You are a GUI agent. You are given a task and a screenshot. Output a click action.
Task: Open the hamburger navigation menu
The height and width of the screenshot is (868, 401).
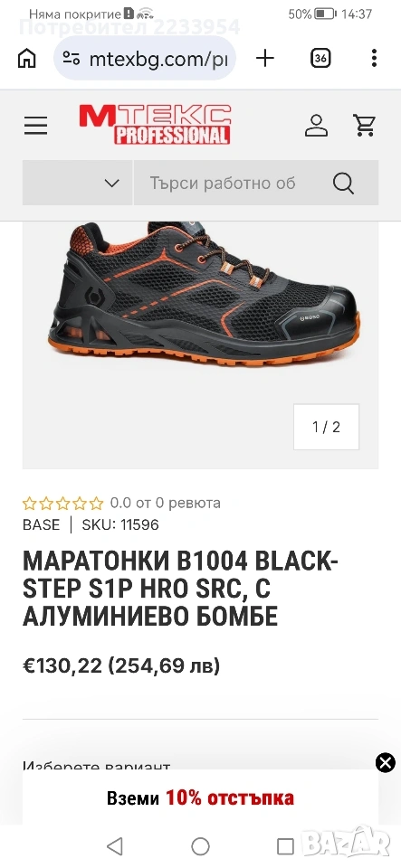coord(35,126)
